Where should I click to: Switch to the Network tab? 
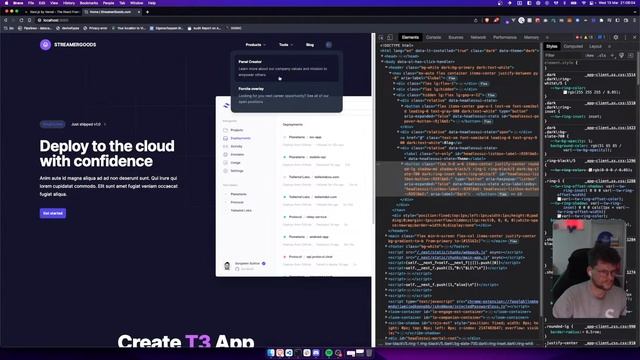pos(478,38)
